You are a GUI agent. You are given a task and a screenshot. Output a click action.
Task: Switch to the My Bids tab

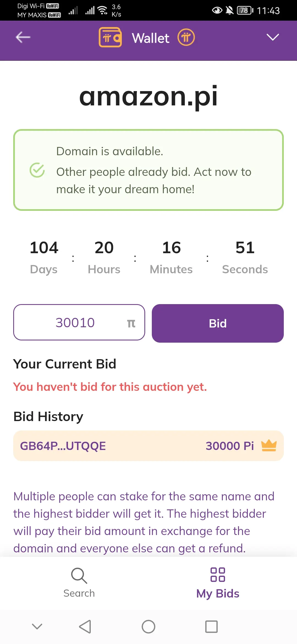(218, 583)
